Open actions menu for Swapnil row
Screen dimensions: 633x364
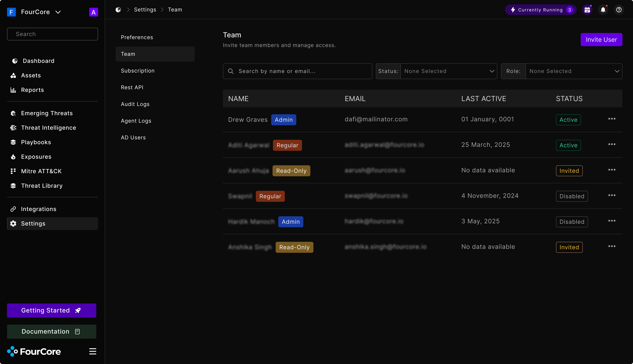click(612, 195)
